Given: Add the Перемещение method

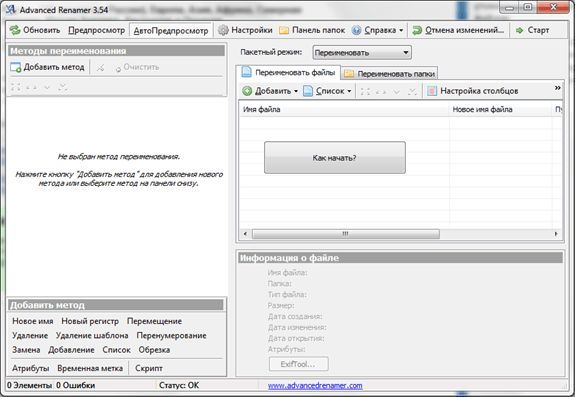Looking at the screenshot, I should [x=154, y=321].
